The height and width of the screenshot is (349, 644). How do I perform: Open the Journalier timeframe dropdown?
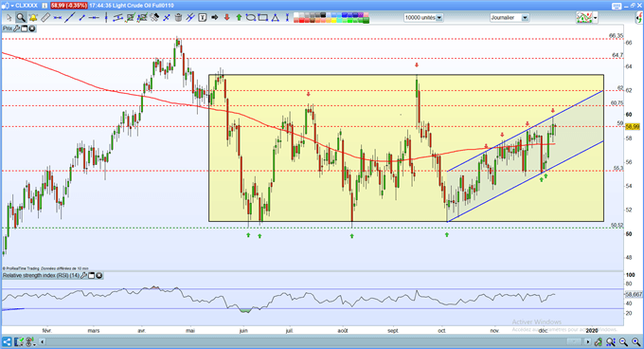coord(509,18)
